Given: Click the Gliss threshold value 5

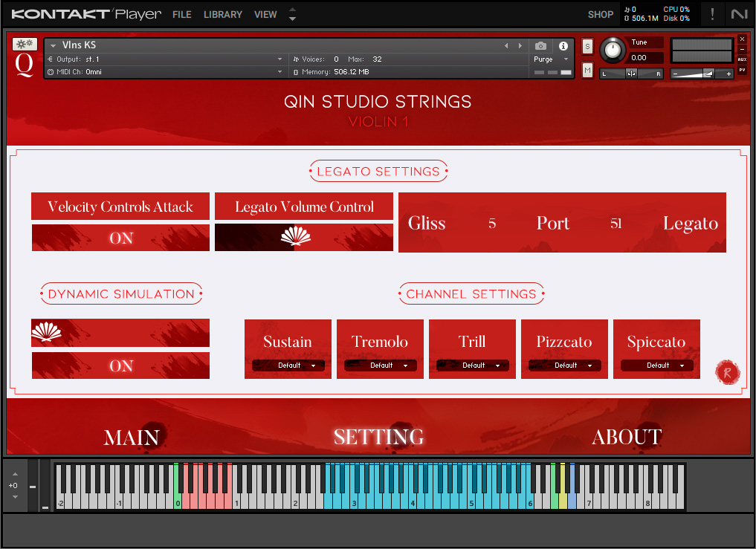Looking at the screenshot, I should pos(492,223).
